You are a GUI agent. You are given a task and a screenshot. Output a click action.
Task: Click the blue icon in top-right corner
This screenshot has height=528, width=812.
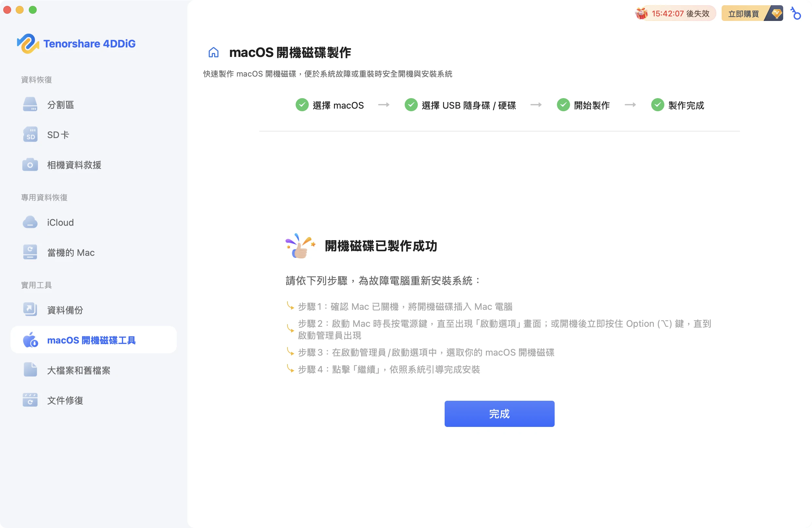796,13
